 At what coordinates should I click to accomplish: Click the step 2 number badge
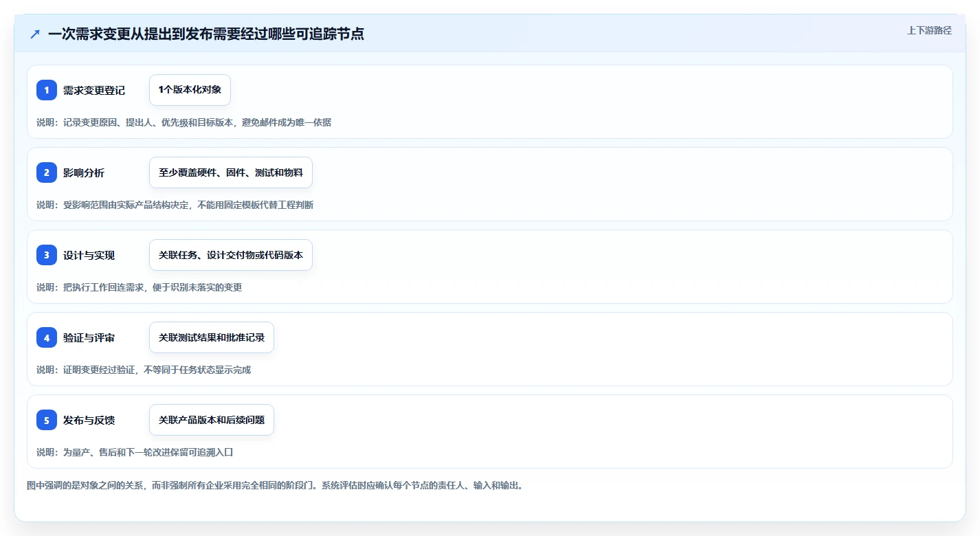(47, 172)
